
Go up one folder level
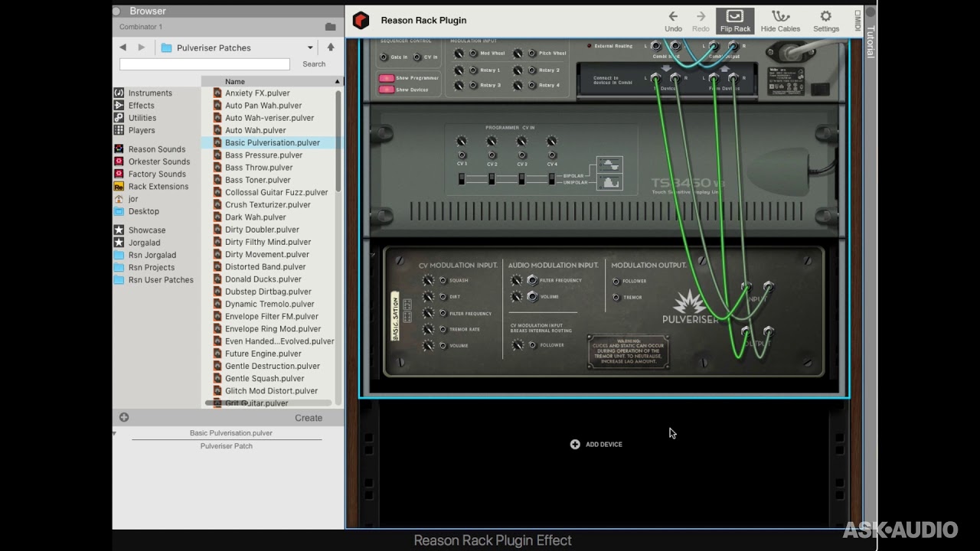[x=331, y=47]
